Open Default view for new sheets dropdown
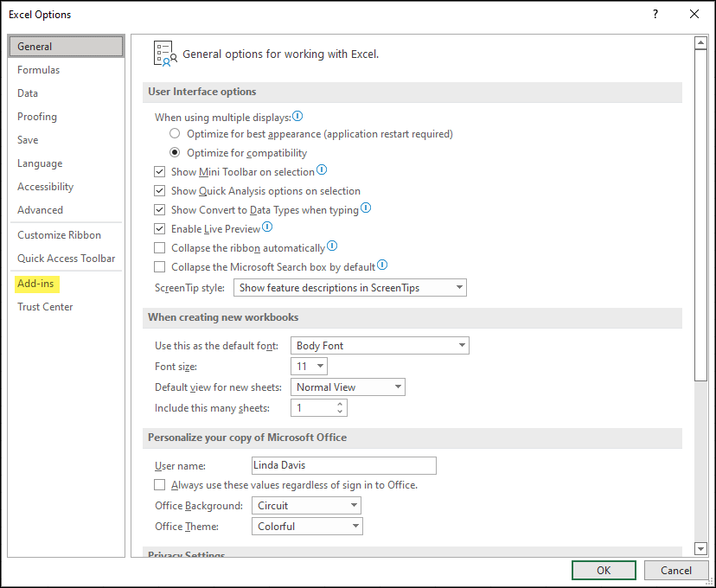 pyautogui.click(x=348, y=387)
